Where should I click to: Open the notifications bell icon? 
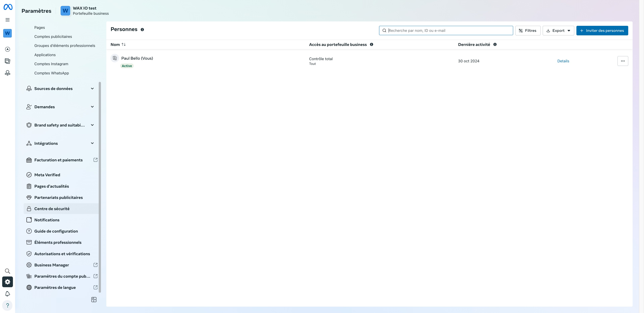point(8,294)
